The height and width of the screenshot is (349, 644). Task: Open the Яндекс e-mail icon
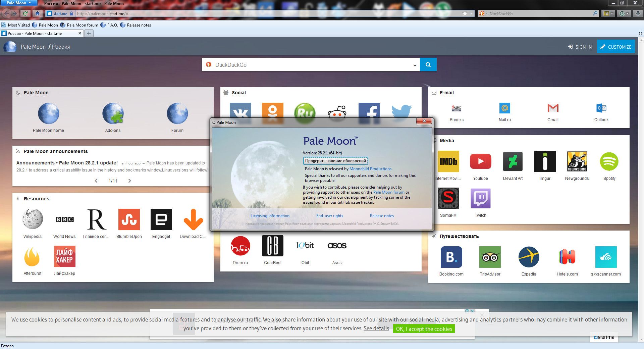pyautogui.click(x=456, y=108)
